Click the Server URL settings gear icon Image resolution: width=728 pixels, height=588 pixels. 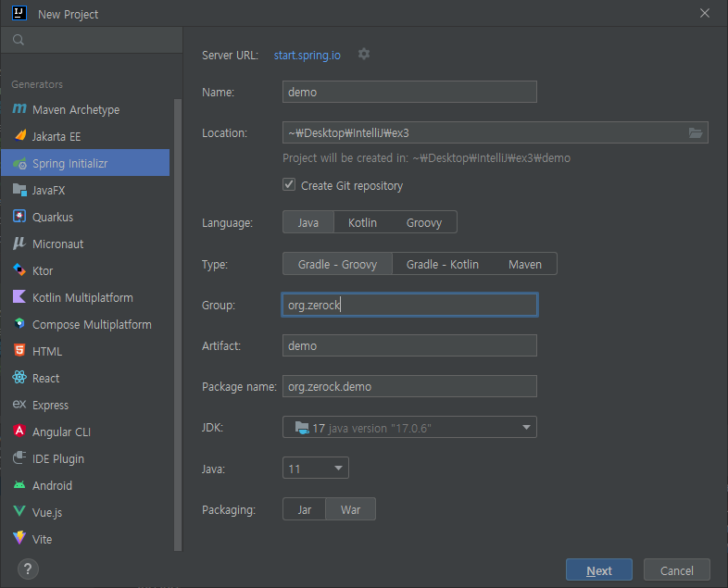click(364, 55)
